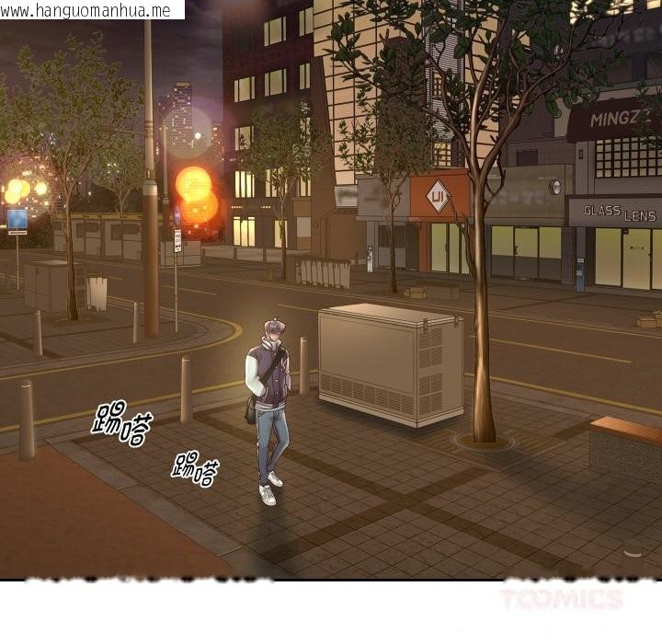Click the orange UI diamond shop sign

point(439,196)
